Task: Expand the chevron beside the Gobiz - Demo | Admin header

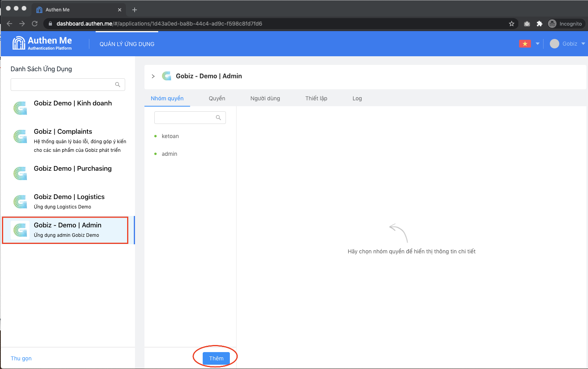Action: 153,76
